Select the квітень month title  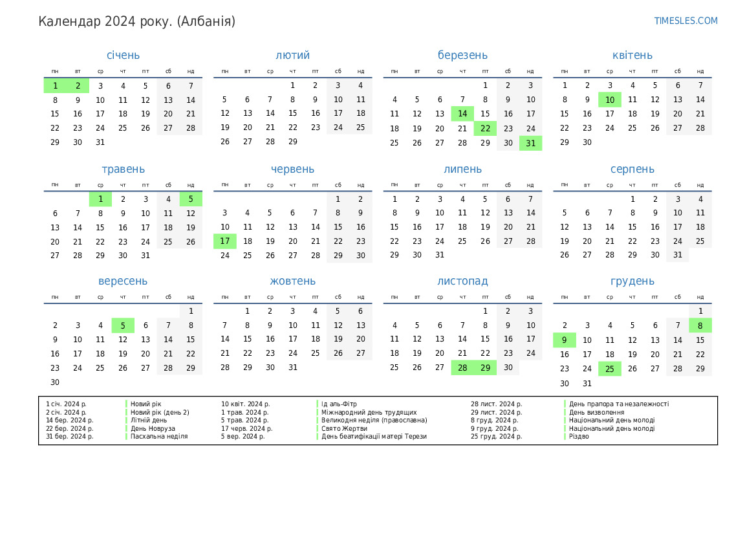click(x=632, y=56)
